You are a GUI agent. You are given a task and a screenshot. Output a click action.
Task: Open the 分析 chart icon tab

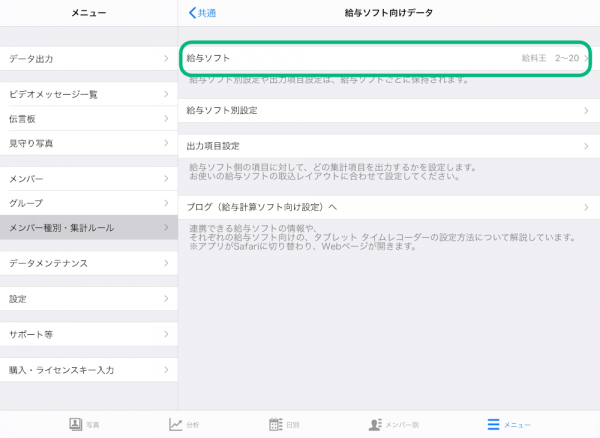coord(176,424)
